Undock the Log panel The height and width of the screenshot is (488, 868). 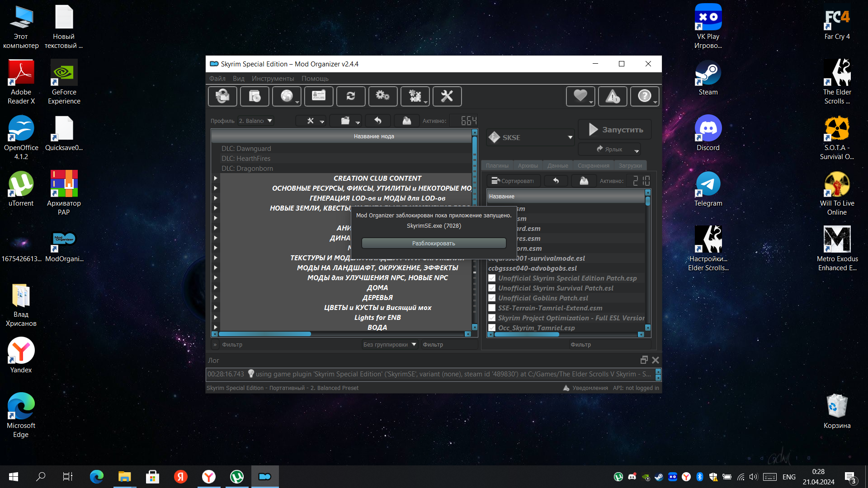coord(644,360)
